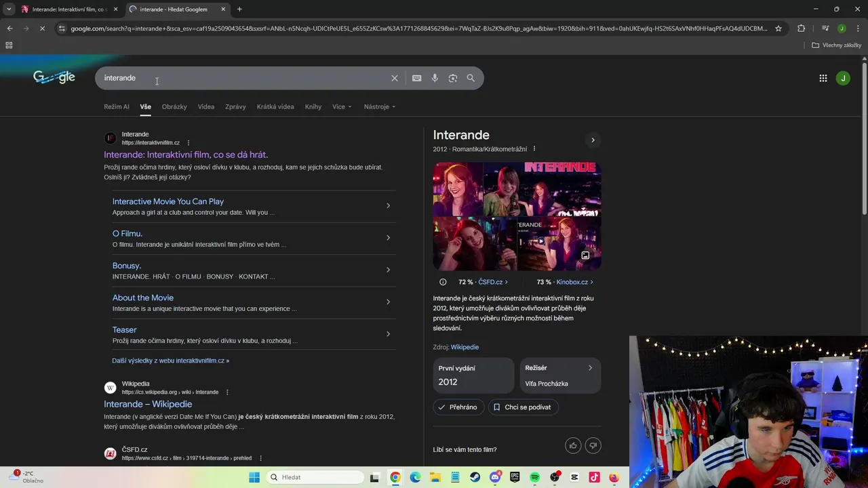The height and width of the screenshot is (488, 868).
Task: Open Spotify from the taskbar
Action: [x=534, y=477]
